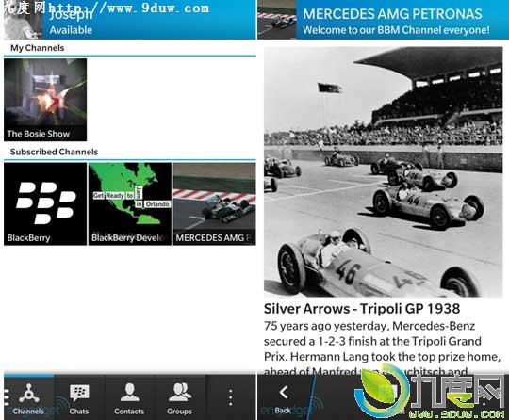
Task: Go to the Contacts tab
Action: coord(129,397)
